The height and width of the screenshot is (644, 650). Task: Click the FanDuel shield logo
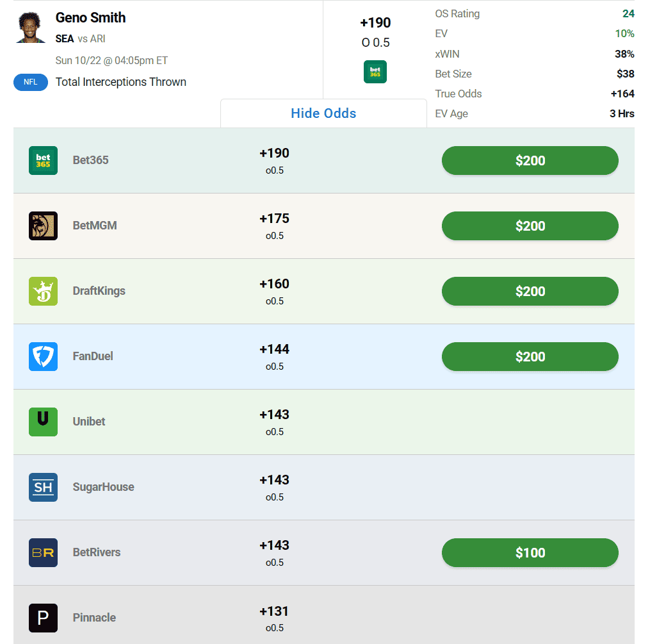[x=43, y=356]
